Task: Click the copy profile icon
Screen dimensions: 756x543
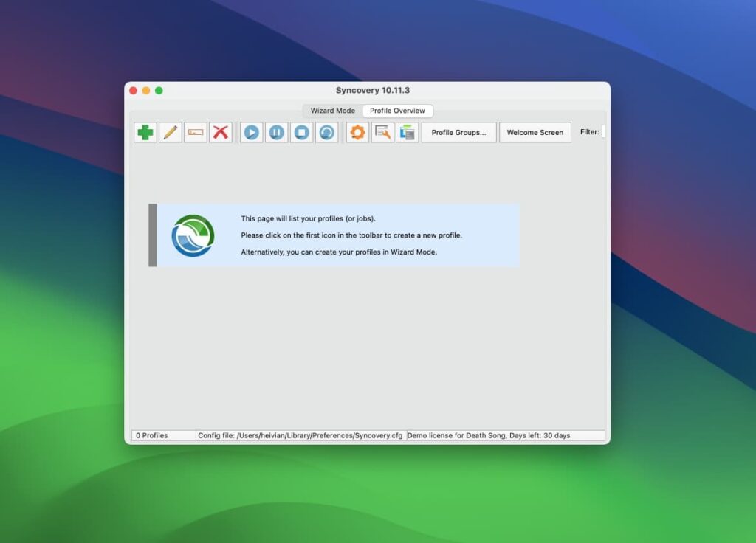Action: 407,133
